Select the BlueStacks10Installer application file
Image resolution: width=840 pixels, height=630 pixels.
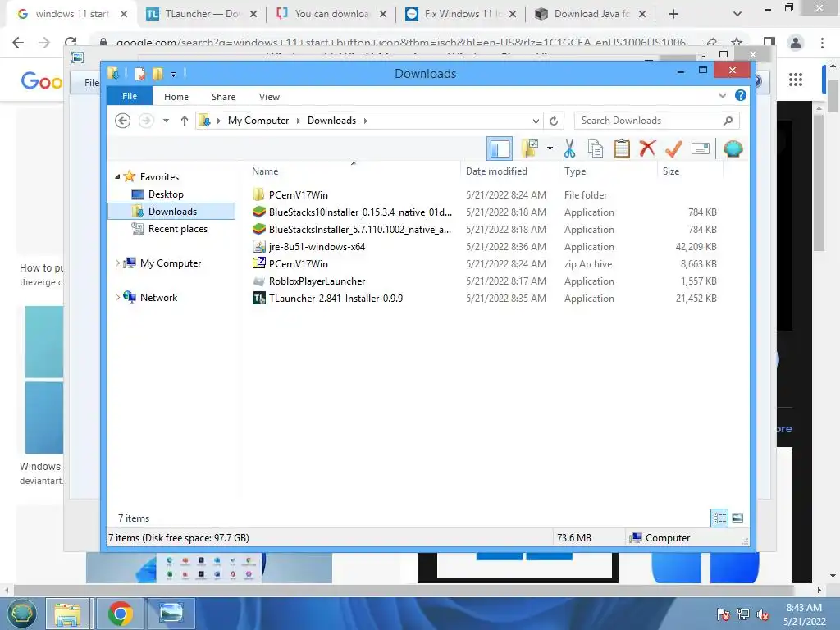[484, 212]
